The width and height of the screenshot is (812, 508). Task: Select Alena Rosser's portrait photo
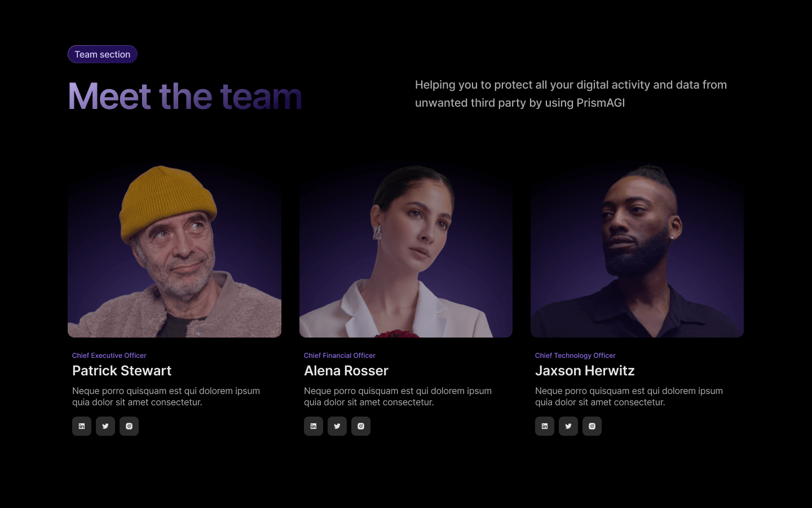coord(406,250)
